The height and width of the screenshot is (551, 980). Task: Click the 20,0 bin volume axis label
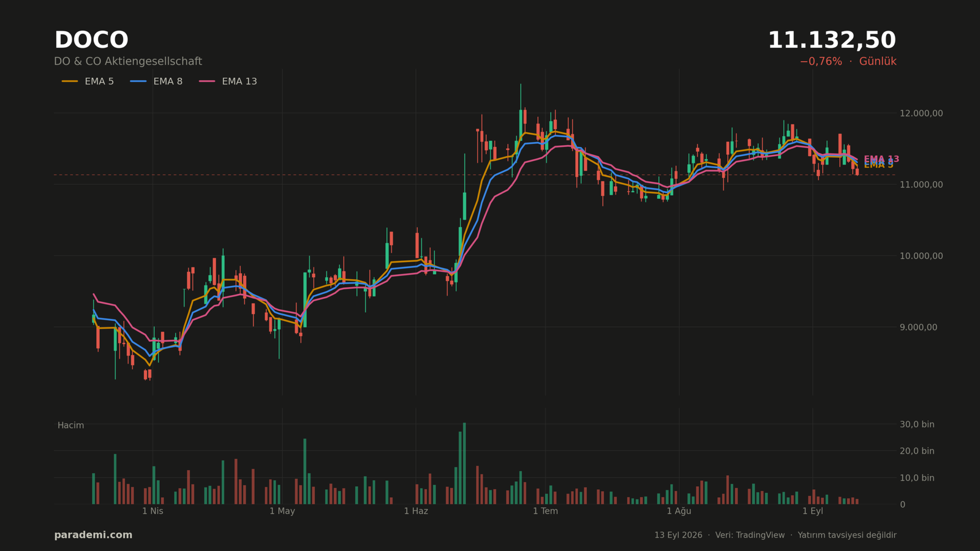(917, 451)
